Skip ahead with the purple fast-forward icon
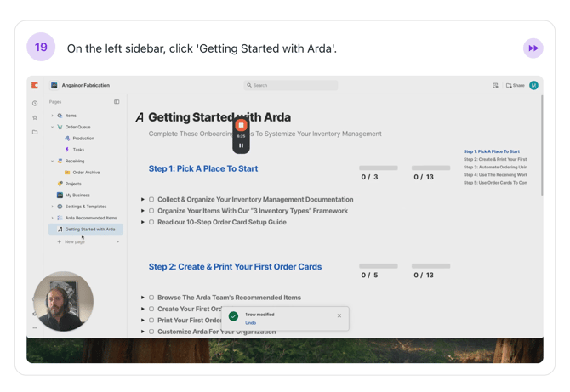The width and height of the screenshot is (570, 392). (533, 48)
